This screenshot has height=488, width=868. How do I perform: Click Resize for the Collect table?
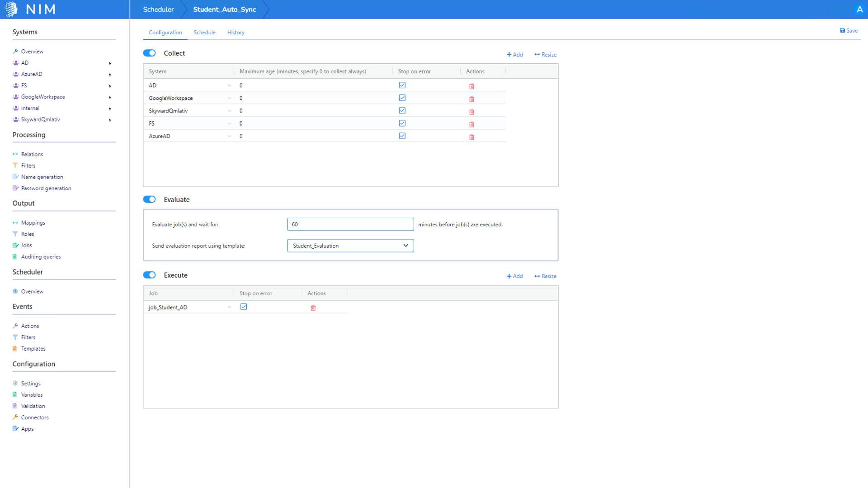(545, 55)
